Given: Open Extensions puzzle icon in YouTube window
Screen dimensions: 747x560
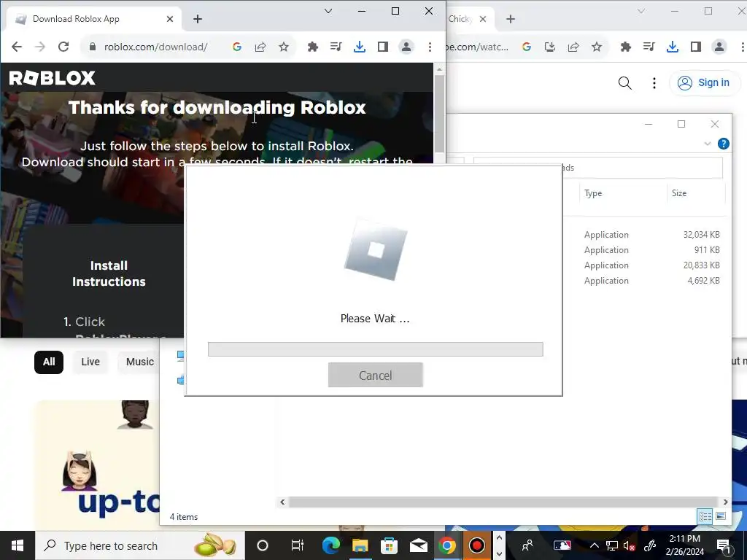Looking at the screenshot, I should point(625,47).
